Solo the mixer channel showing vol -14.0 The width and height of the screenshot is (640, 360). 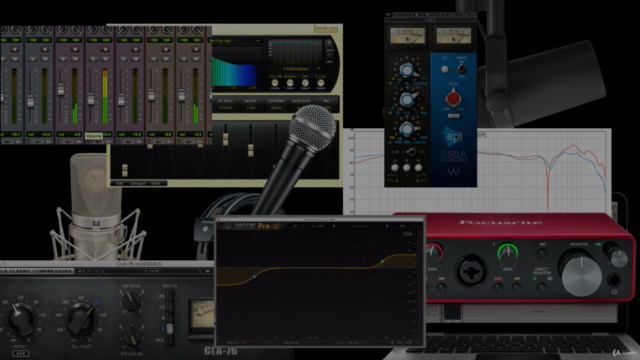33,59
